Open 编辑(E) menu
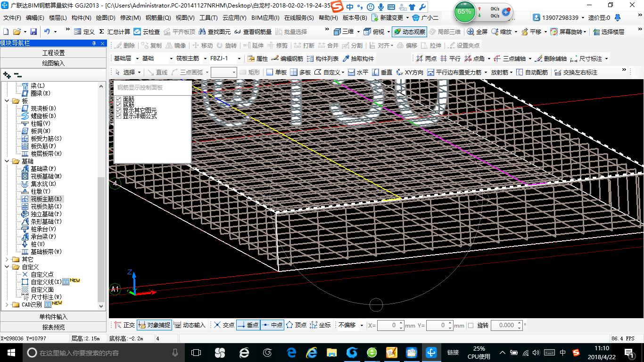 pyautogui.click(x=35, y=18)
